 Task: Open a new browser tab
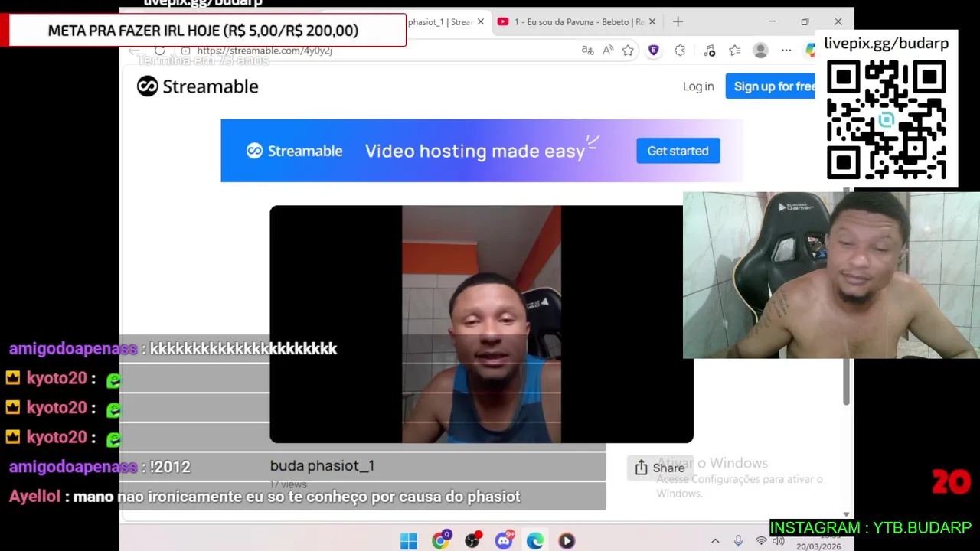pos(678,21)
